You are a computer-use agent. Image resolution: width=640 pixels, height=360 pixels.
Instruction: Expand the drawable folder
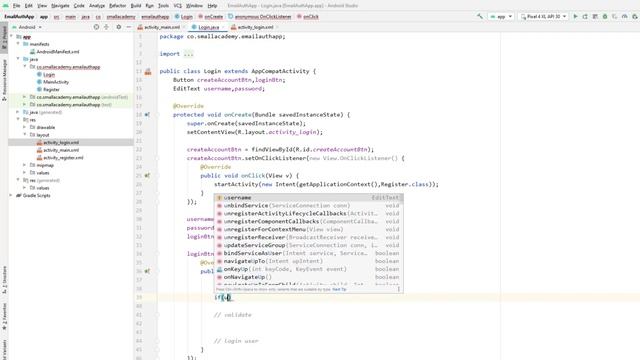(x=25, y=127)
